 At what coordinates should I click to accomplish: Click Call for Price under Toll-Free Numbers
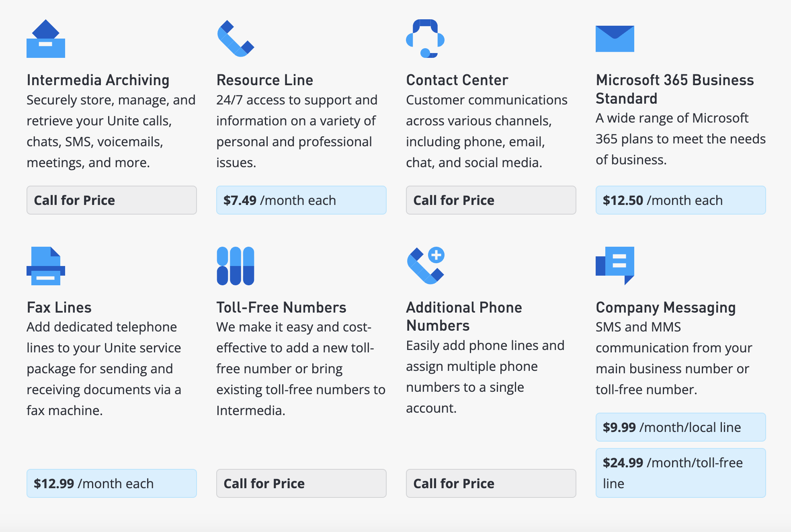[x=301, y=483]
